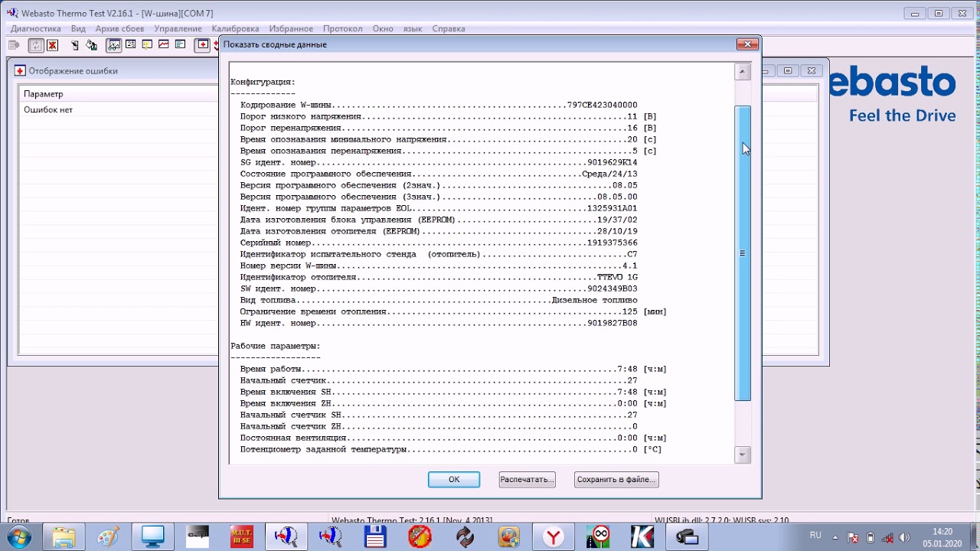This screenshot has height=551, width=980.
Task: Click the 'Порог низкого напряжения' line
Action: (x=448, y=116)
